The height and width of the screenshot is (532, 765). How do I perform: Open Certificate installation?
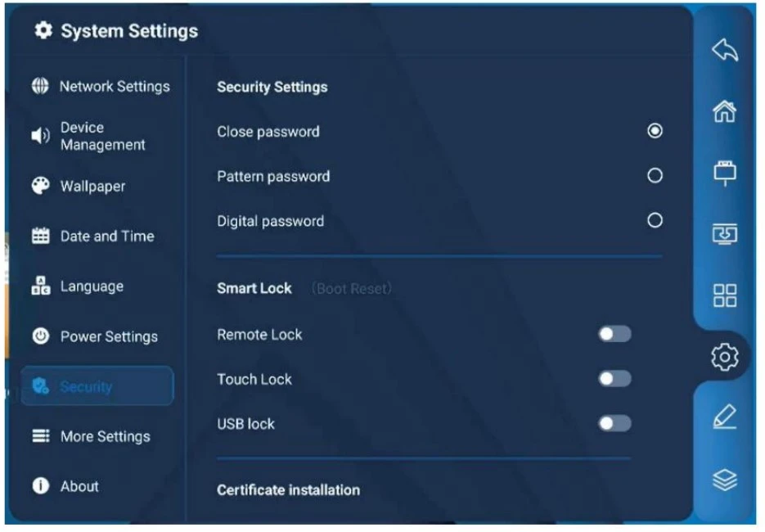(x=288, y=489)
